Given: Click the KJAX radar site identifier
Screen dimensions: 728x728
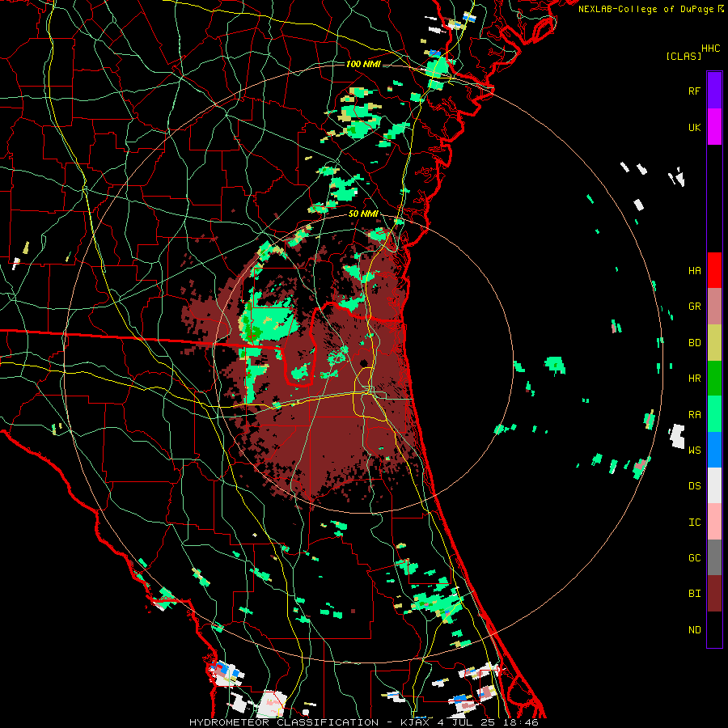Looking at the screenshot, I should 416,722.
